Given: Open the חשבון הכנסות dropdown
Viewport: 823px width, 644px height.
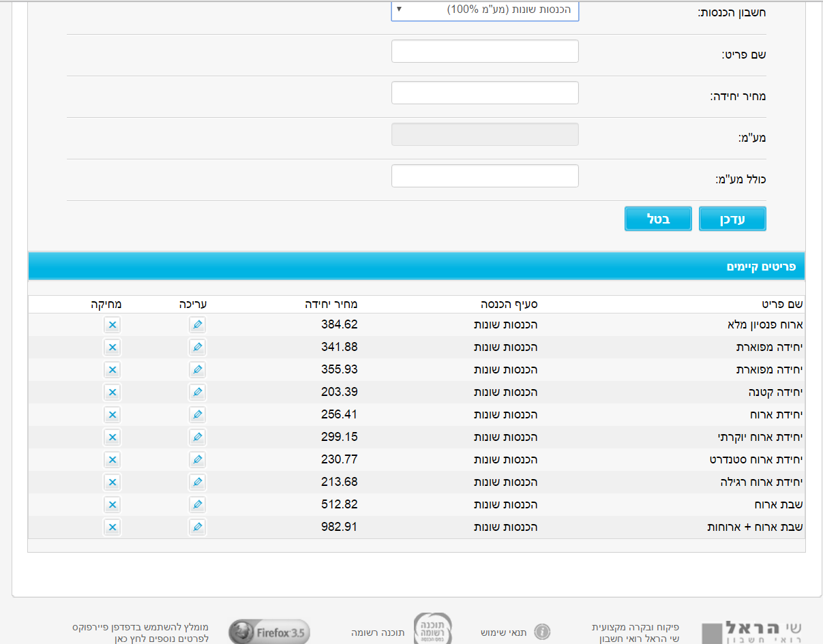Looking at the screenshot, I should tap(485, 10).
